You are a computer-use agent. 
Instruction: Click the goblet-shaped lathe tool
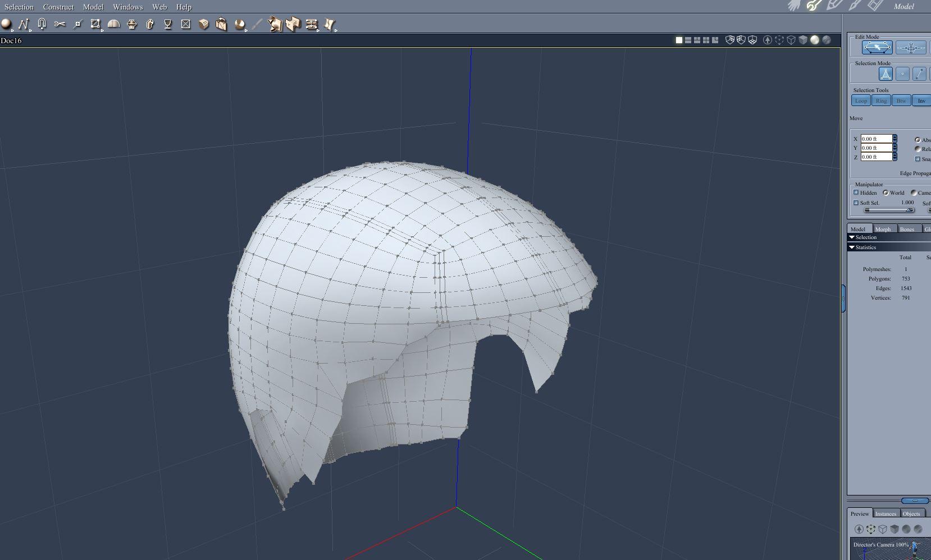(167, 24)
